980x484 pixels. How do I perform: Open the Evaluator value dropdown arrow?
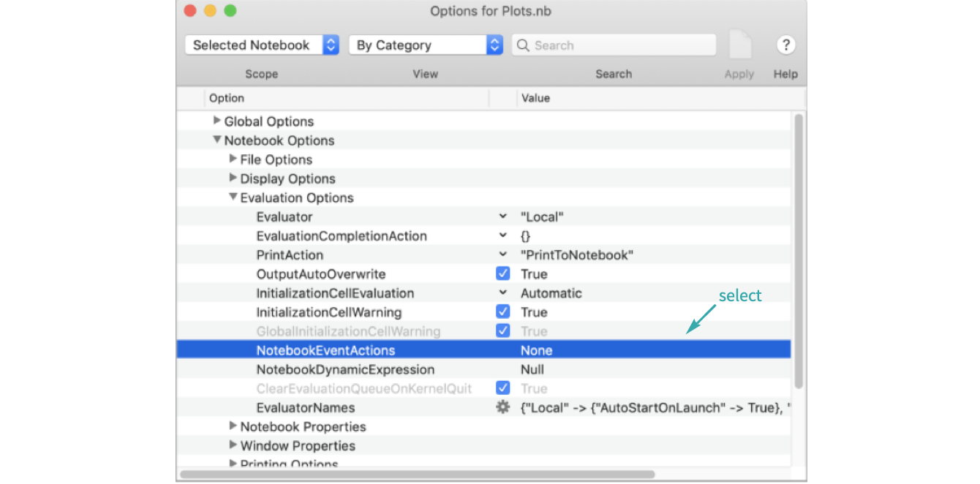pos(502,217)
